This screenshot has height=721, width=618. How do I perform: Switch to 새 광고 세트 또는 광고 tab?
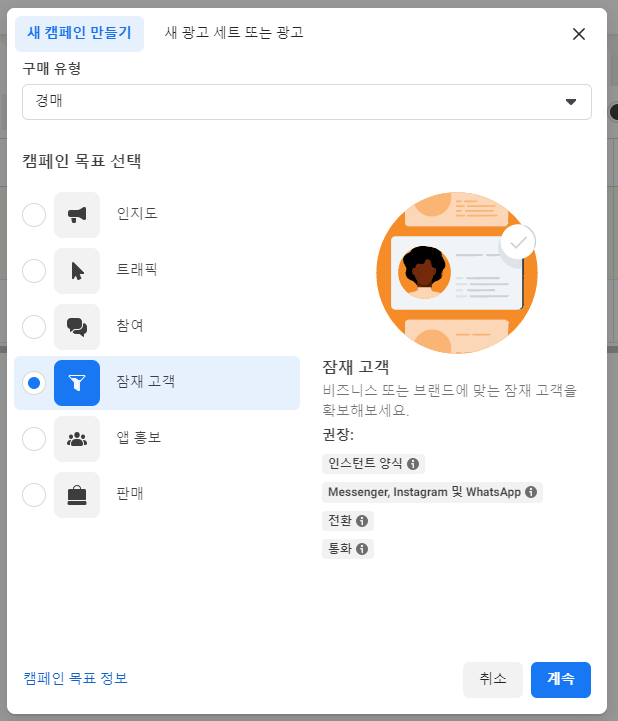234,33
